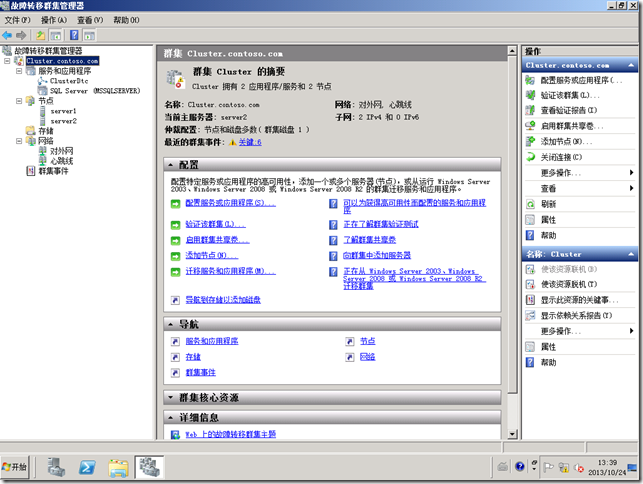643x484 pixels.
Task: Click the Show/Hide console tree toolbar icon
Action: [56, 36]
